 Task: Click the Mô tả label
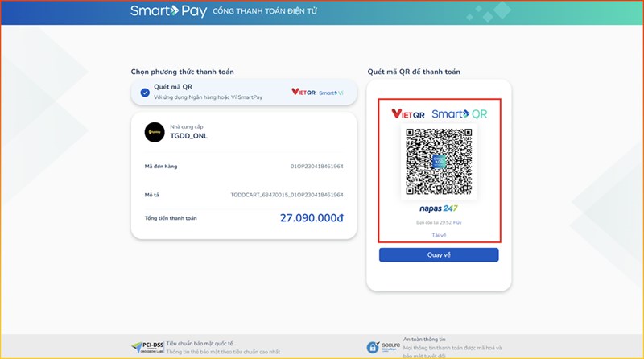[x=151, y=195]
